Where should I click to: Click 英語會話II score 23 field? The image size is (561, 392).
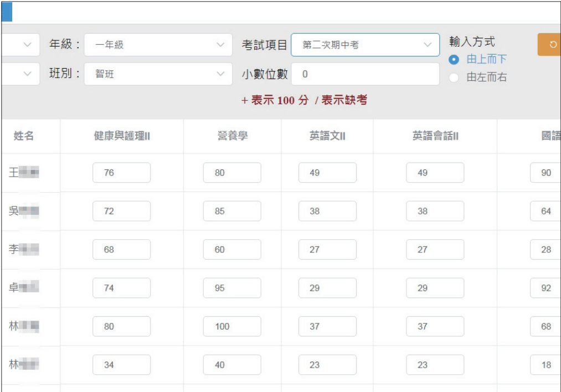(x=435, y=365)
